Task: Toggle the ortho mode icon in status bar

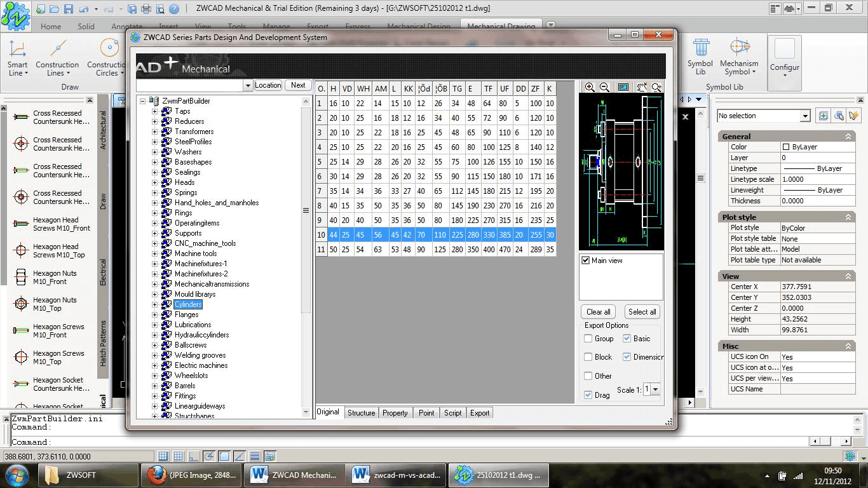Action: click(x=194, y=456)
